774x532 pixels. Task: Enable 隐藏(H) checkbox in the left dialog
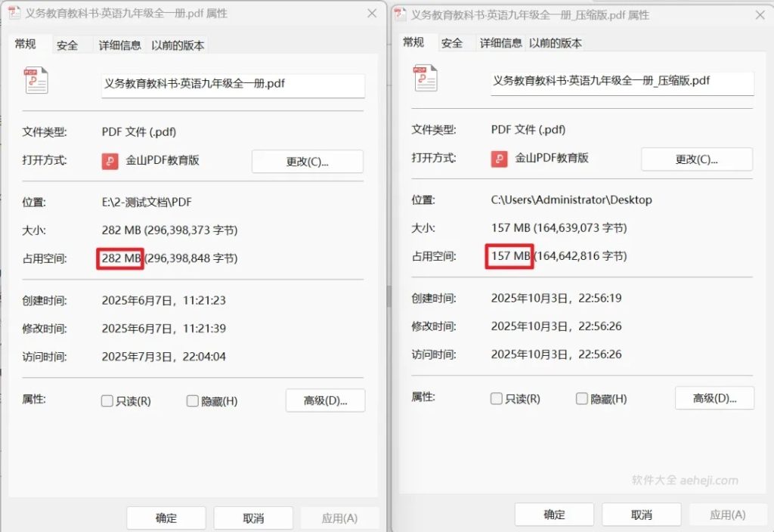[x=192, y=401]
